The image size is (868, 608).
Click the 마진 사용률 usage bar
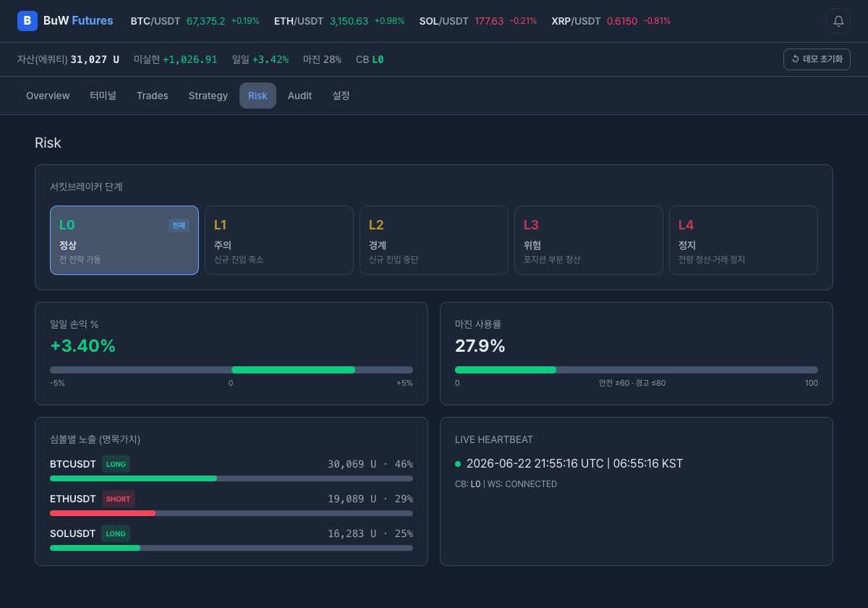tap(637, 370)
